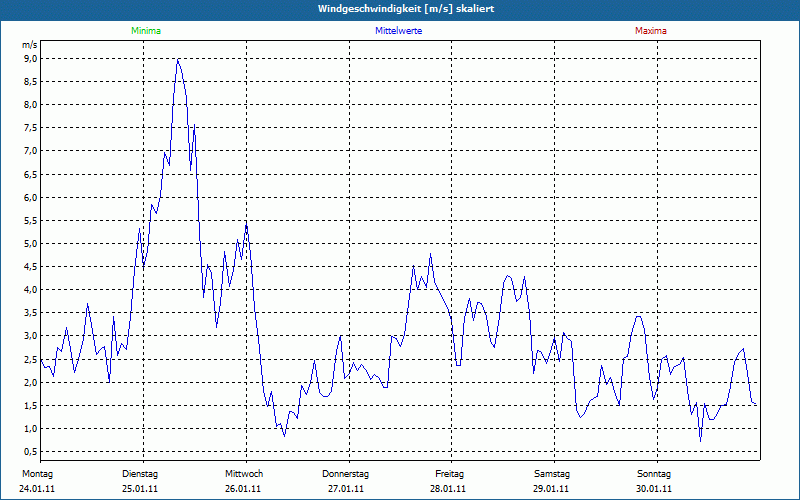
Task: Click the 6,0 y-axis value
Action: pyautogui.click(x=31, y=197)
